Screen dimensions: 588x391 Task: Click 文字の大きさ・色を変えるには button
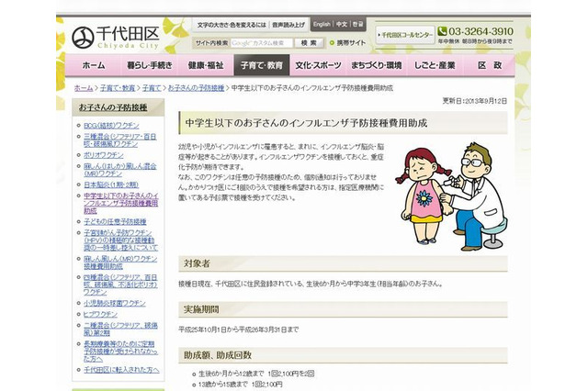[x=232, y=25]
